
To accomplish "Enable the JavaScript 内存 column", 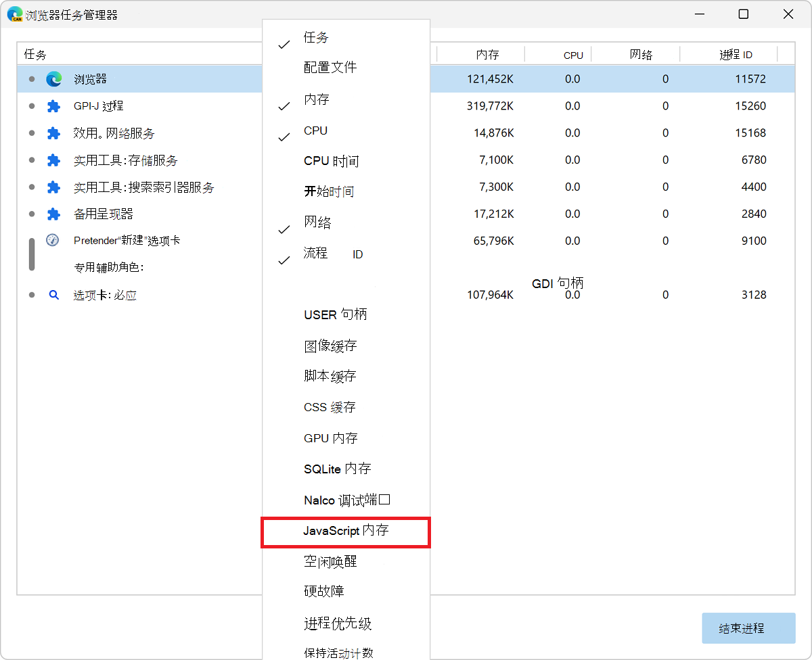I will tap(345, 532).
